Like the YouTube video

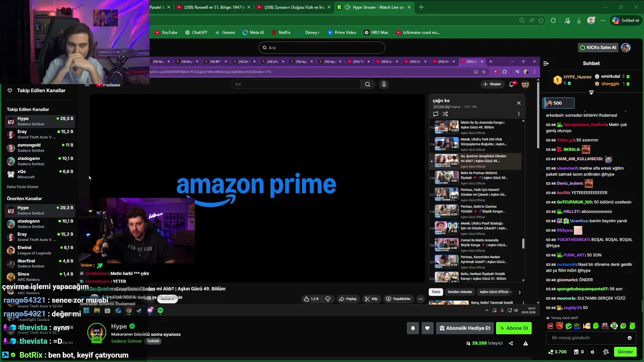(311, 299)
